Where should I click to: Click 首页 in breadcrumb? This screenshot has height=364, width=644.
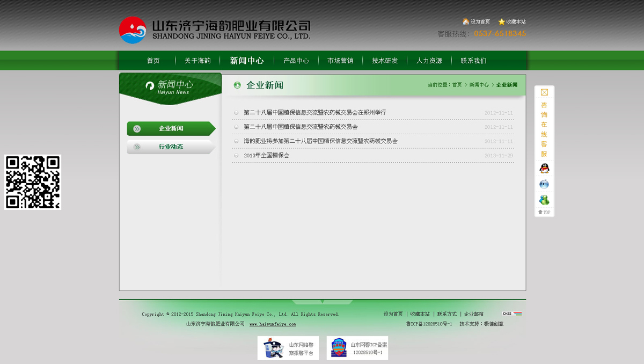coord(457,85)
